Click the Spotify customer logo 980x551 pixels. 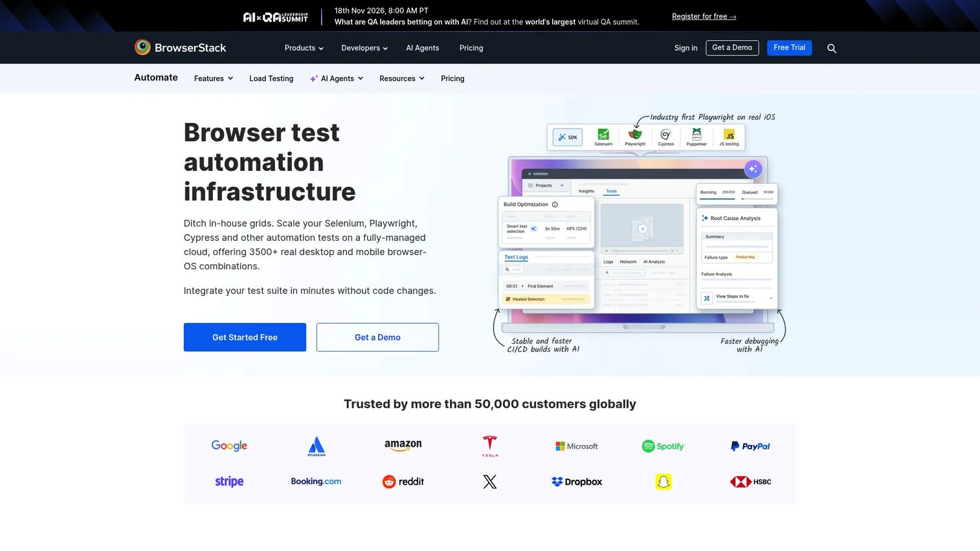(663, 446)
